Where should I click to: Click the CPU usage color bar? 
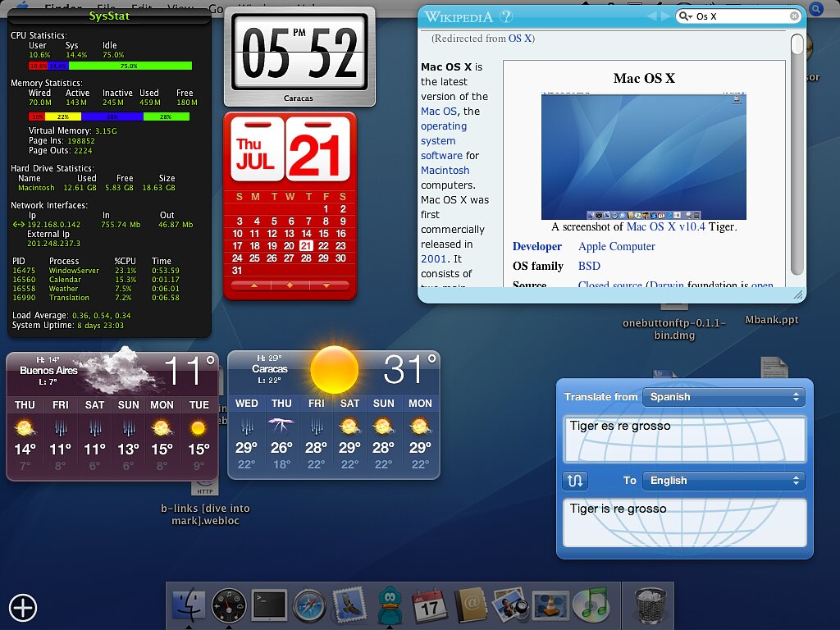111,66
